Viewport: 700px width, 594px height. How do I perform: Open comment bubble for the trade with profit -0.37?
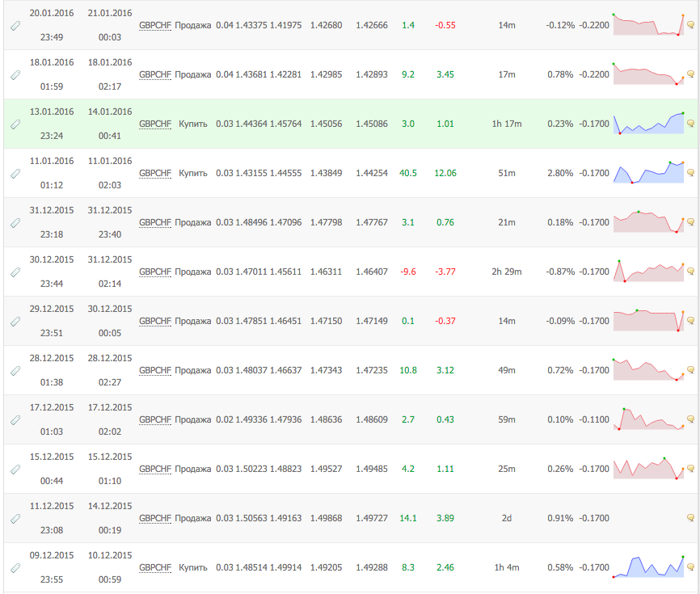point(690,320)
